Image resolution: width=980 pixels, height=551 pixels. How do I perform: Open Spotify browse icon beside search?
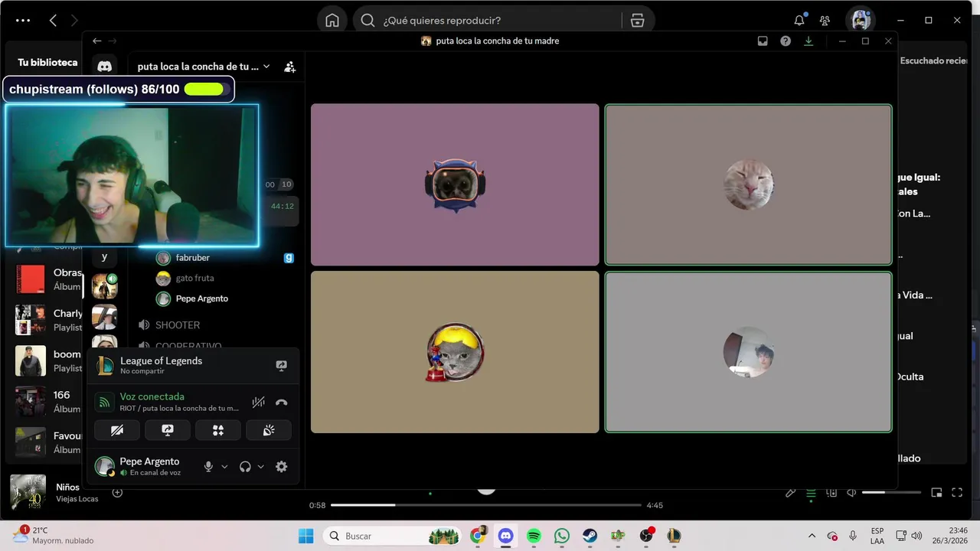tap(637, 21)
